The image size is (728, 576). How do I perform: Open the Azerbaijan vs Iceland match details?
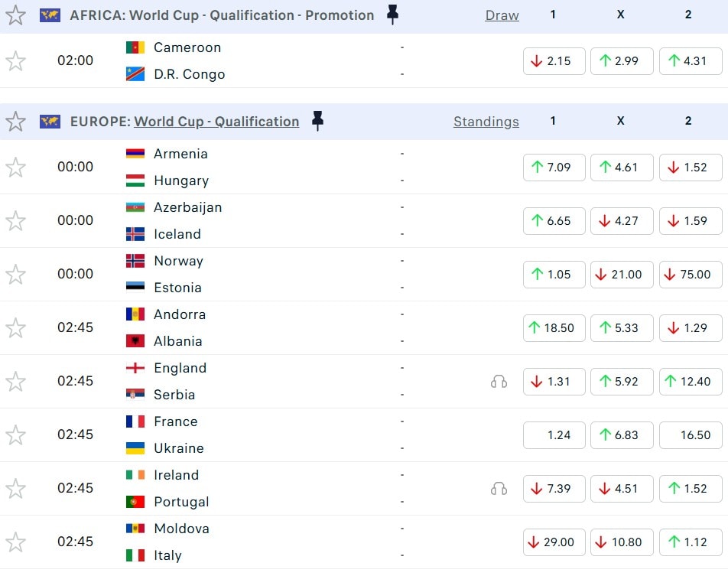tap(268, 220)
